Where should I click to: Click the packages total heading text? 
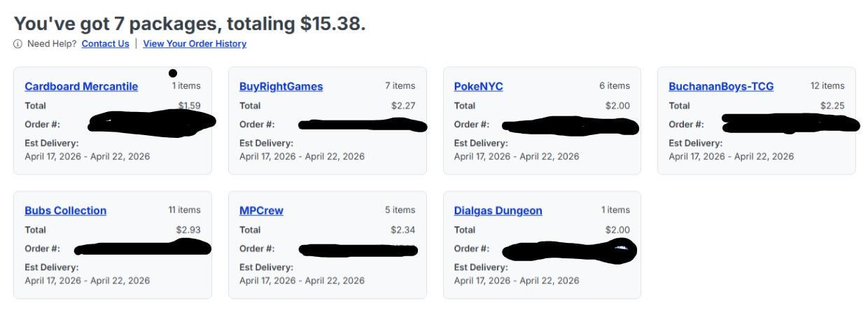pyautogui.click(x=189, y=24)
